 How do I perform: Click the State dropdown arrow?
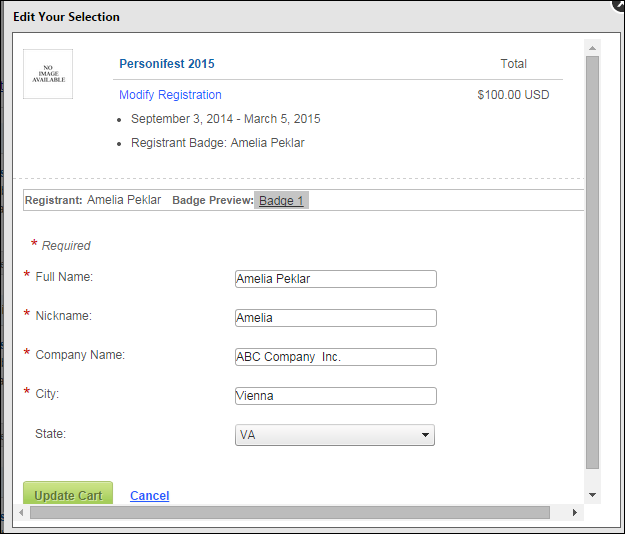tap(425, 435)
